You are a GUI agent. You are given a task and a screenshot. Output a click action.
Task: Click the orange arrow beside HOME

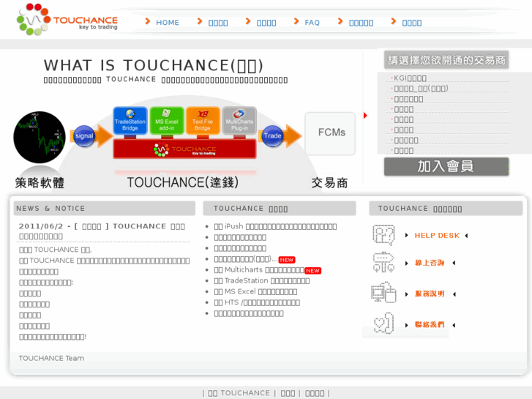[148, 21]
